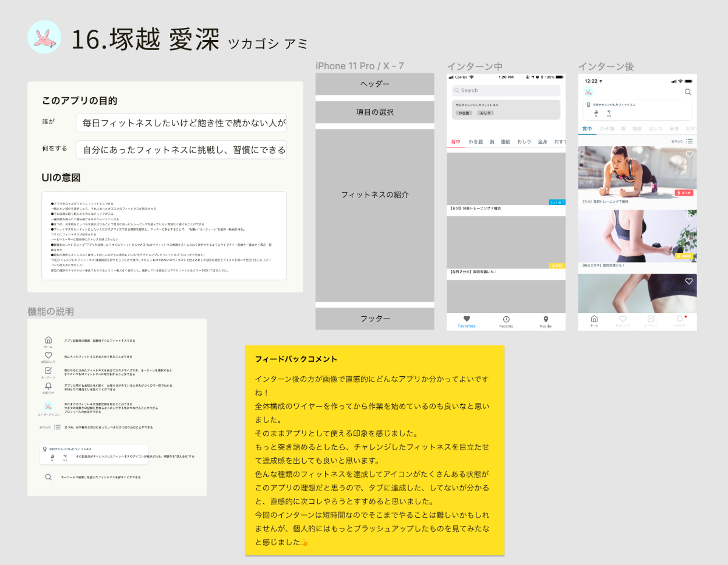Open the 絞り込む filter list in the post-internship mockup
This screenshot has width=728, height=565.
689,142
